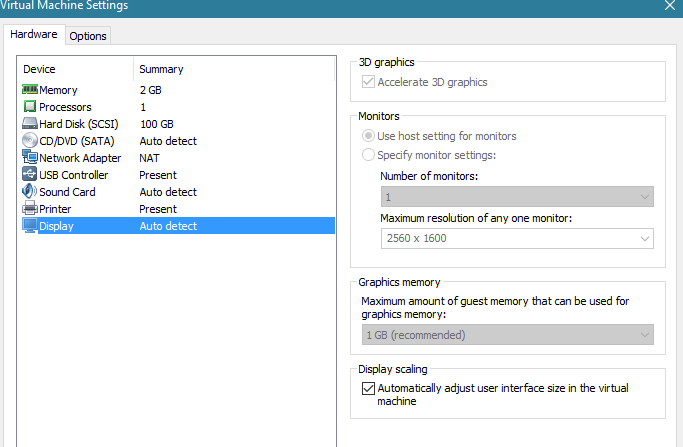683x447 pixels.
Task: Expand the Maximum resolution 2560 x 1600 dropdown
Action: [x=517, y=238]
